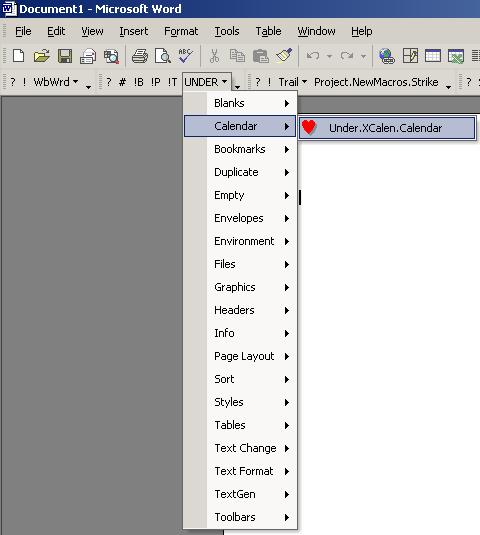The width and height of the screenshot is (480, 535).
Task: Open the Undo history dropdown arrow
Action: 329,56
